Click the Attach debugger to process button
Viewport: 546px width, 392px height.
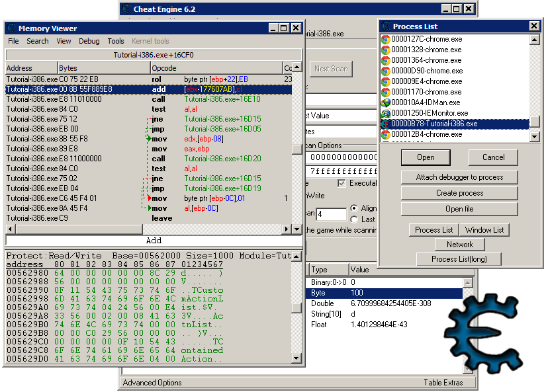[x=459, y=177]
